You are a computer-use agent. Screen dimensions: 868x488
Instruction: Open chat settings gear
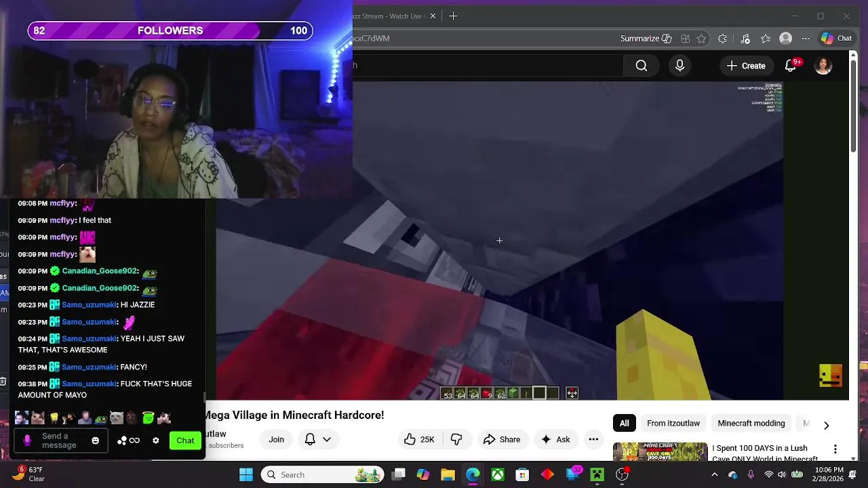156,441
